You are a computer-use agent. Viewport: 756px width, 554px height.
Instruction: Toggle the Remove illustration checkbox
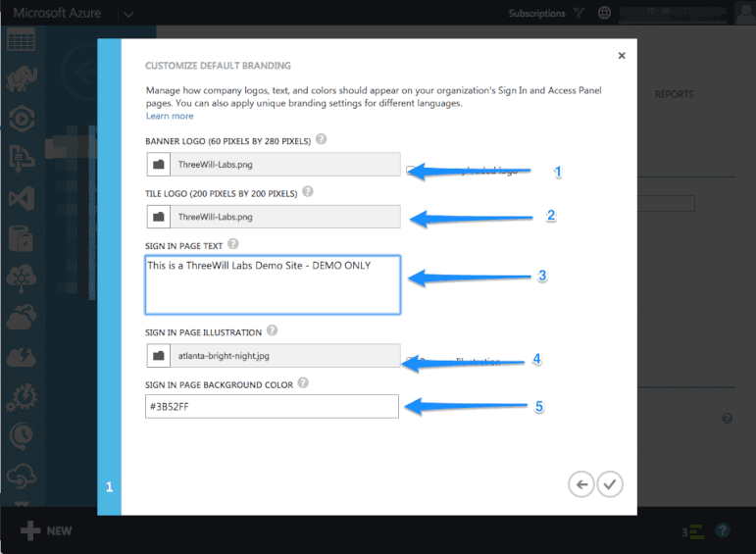pyautogui.click(x=412, y=362)
